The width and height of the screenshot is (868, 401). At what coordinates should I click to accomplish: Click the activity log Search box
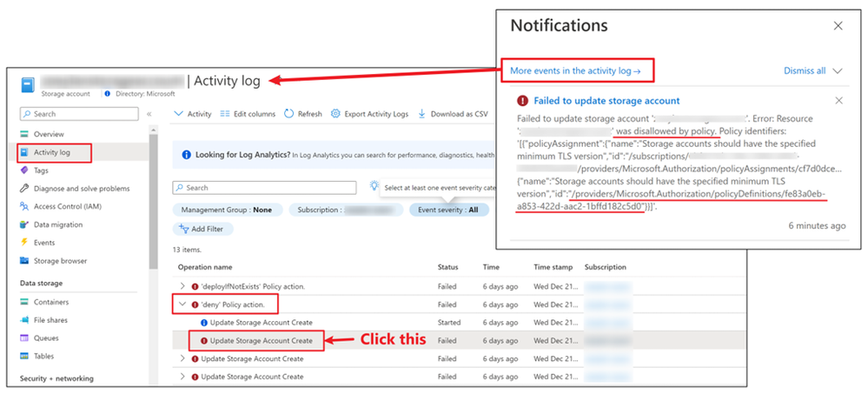pyautogui.click(x=264, y=188)
